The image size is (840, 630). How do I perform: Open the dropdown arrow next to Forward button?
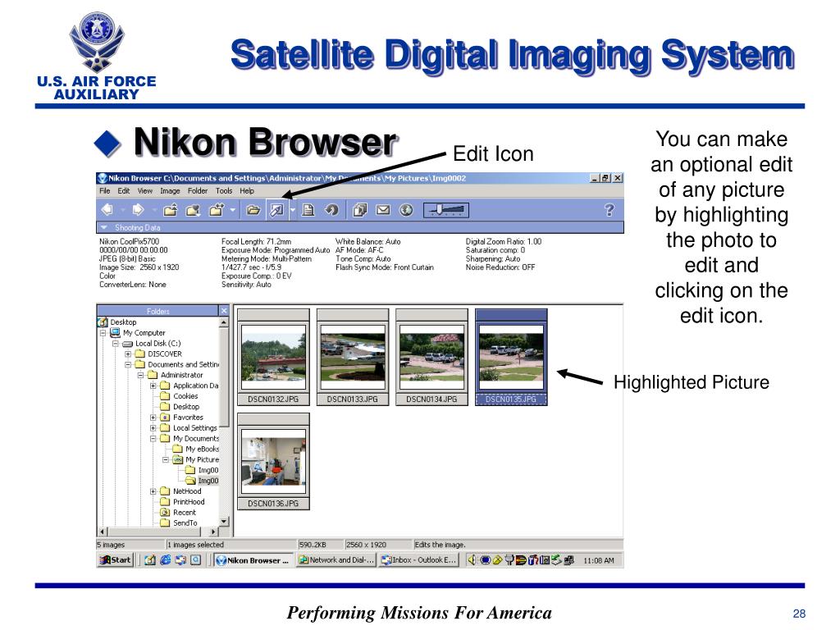pyautogui.click(x=153, y=210)
